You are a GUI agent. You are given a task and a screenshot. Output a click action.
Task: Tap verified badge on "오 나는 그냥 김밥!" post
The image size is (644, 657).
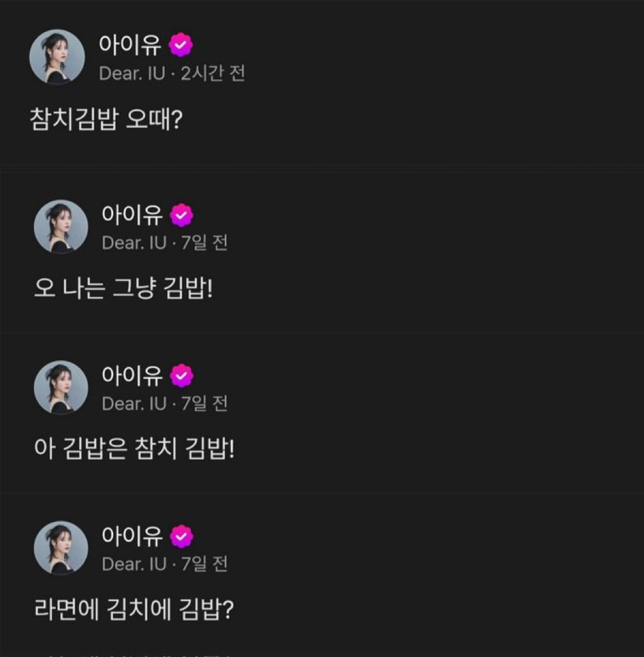(182, 215)
